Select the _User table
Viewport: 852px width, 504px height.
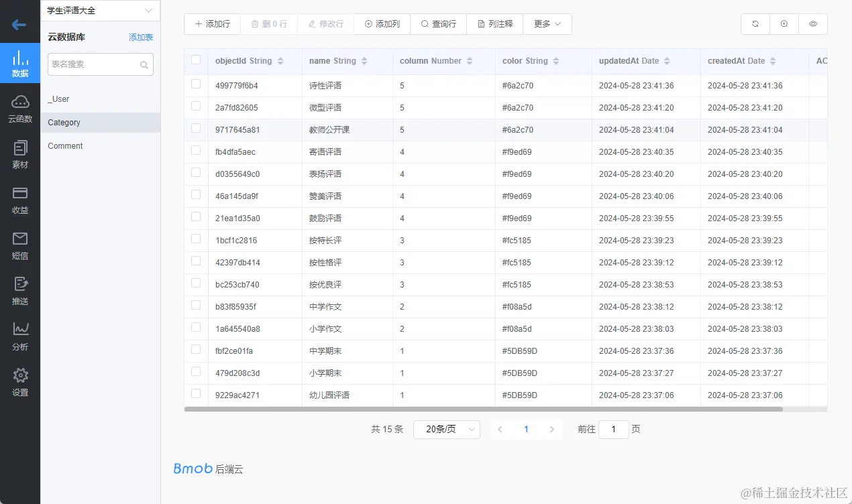pos(101,99)
